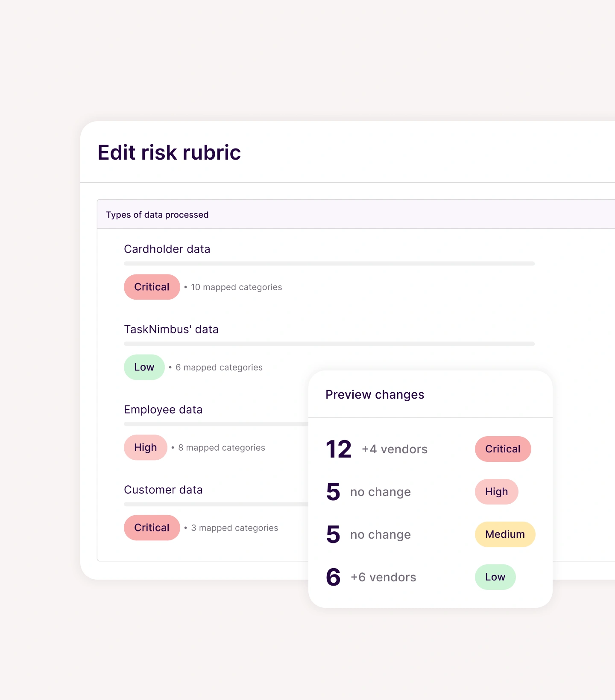
Task: Click the Customer data risk slider bar
Action: [216, 504]
